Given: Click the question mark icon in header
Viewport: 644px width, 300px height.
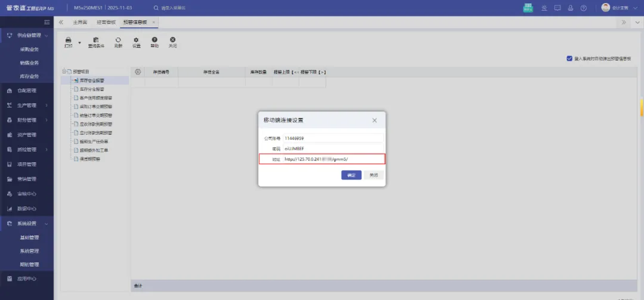Looking at the screenshot, I should click(584, 8).
